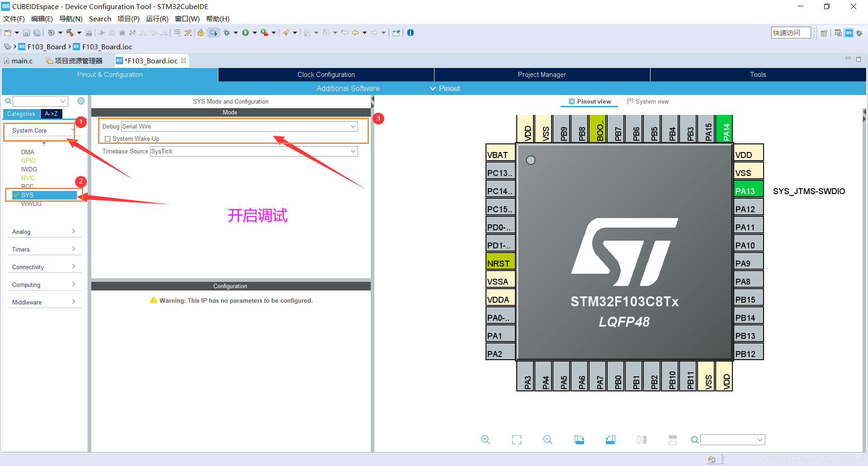The image size is (868, 466).
Task: Click the green Run play icon
Action: coord(245,33)
